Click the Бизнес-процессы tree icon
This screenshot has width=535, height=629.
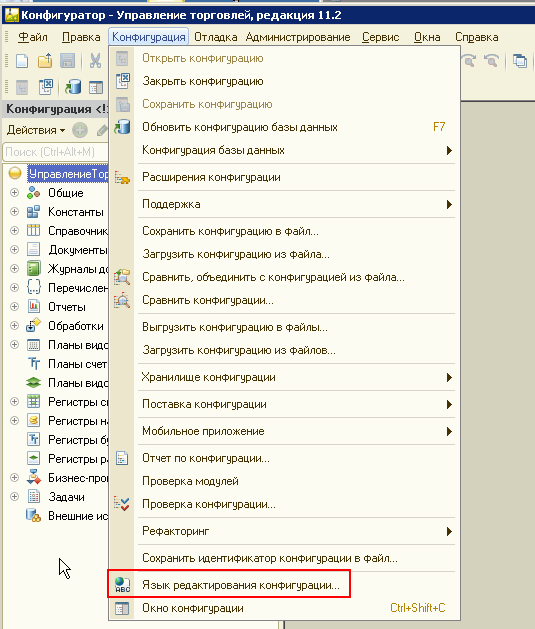click(x=33, y=477)
